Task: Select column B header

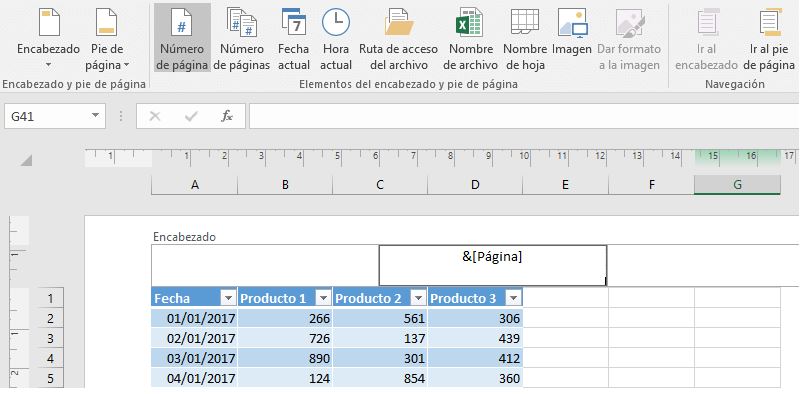Action: 285,185
